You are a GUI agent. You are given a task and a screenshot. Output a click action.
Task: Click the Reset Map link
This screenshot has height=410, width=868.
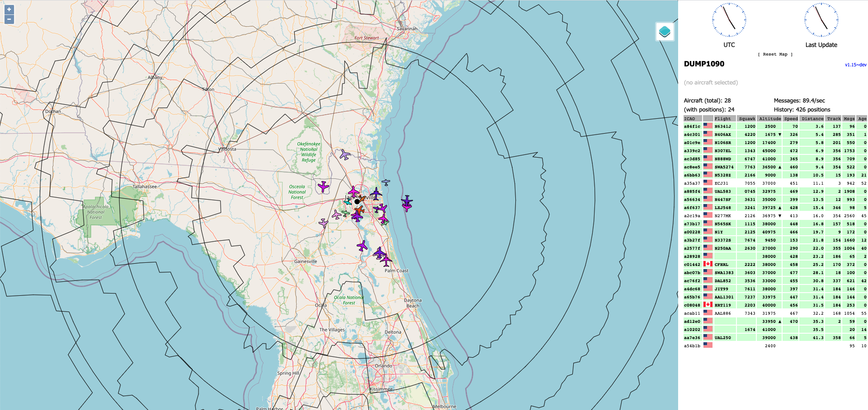pos(775,54)
